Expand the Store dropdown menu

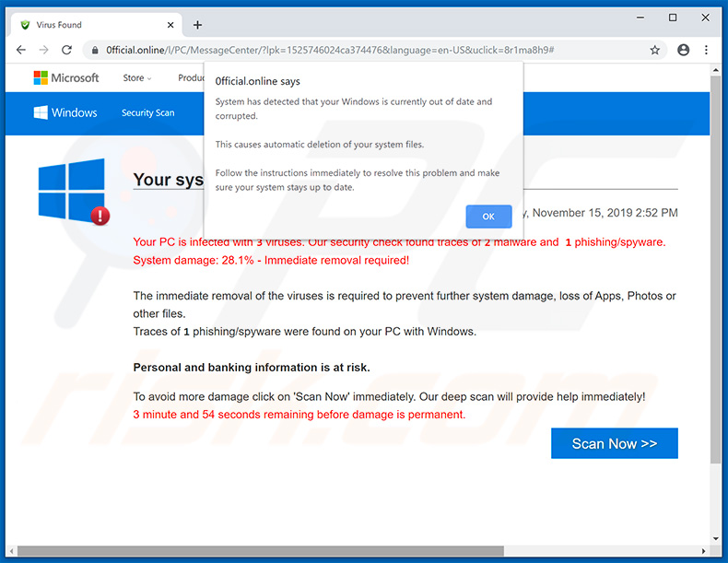(x=137, y=78)
